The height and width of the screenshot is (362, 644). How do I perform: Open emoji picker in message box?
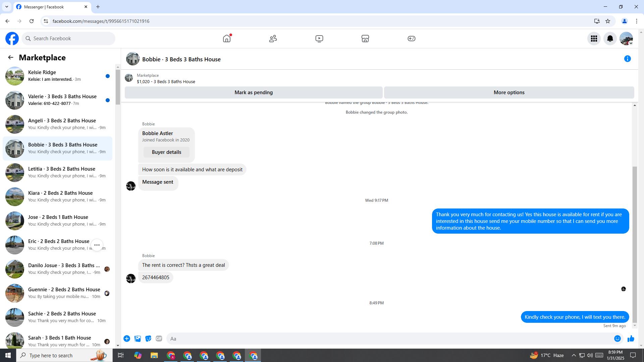pyautogui.click(x=618, y=339)
